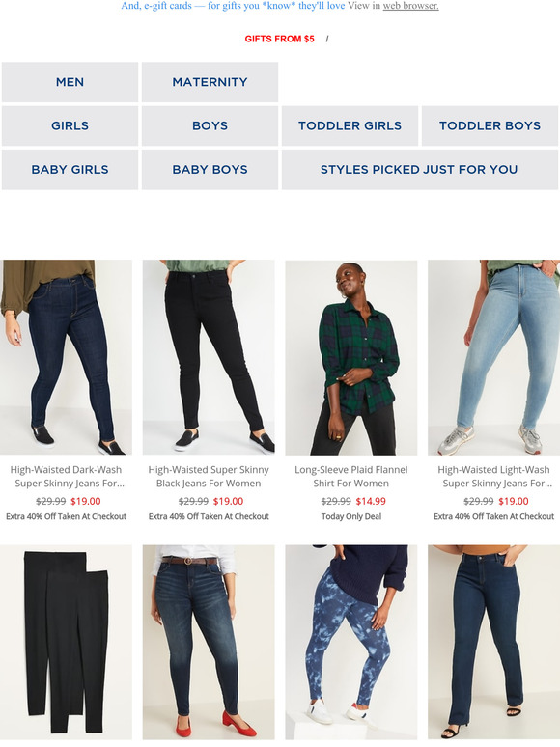Go to the BOYS section
Image resolution: width=560 pixels, height=747 pixels.
tap(210, 125)
